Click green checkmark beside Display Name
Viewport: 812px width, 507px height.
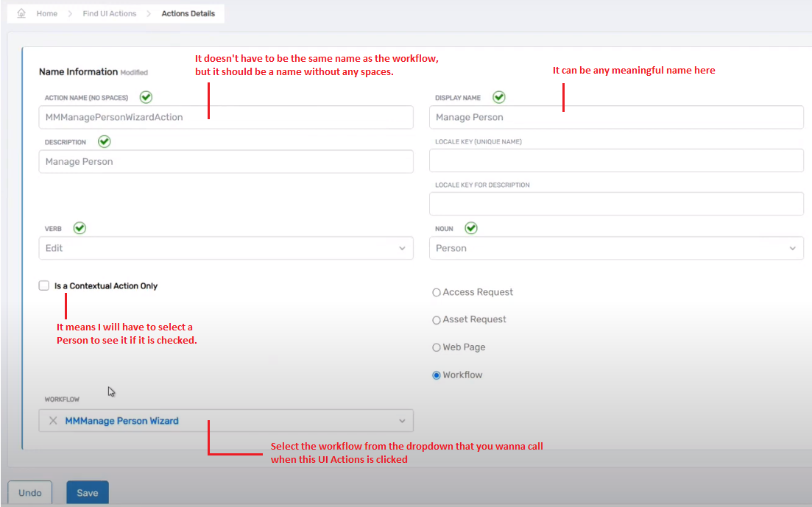coord(498,97)
